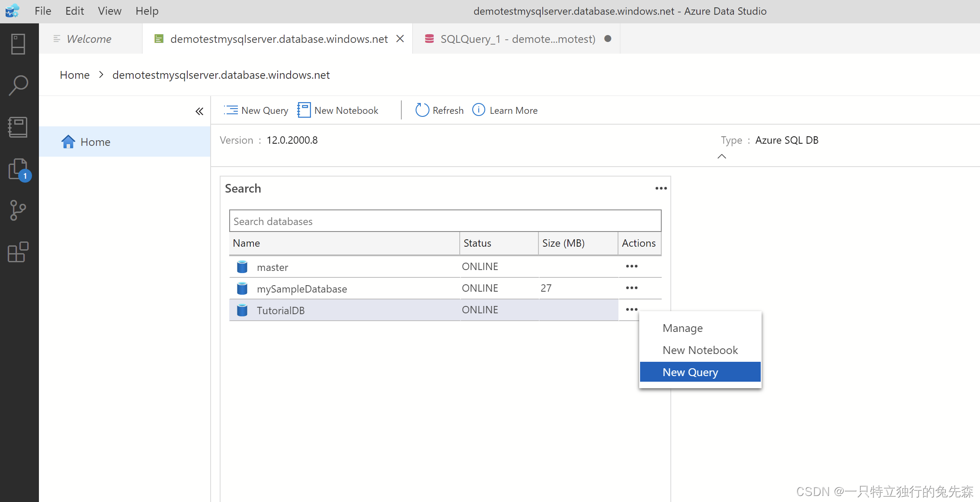Open the Extensions sidebar icon

coord(18,252)
